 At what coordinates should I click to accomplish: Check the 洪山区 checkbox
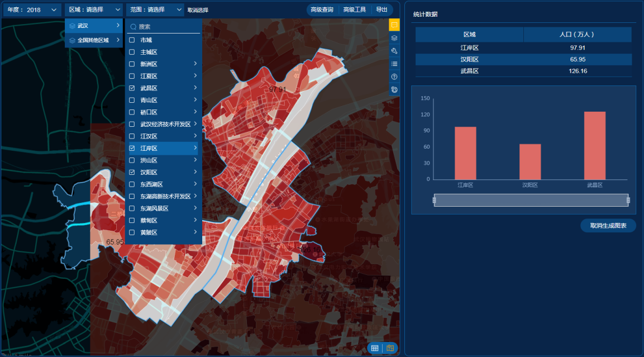click(132, 160)
